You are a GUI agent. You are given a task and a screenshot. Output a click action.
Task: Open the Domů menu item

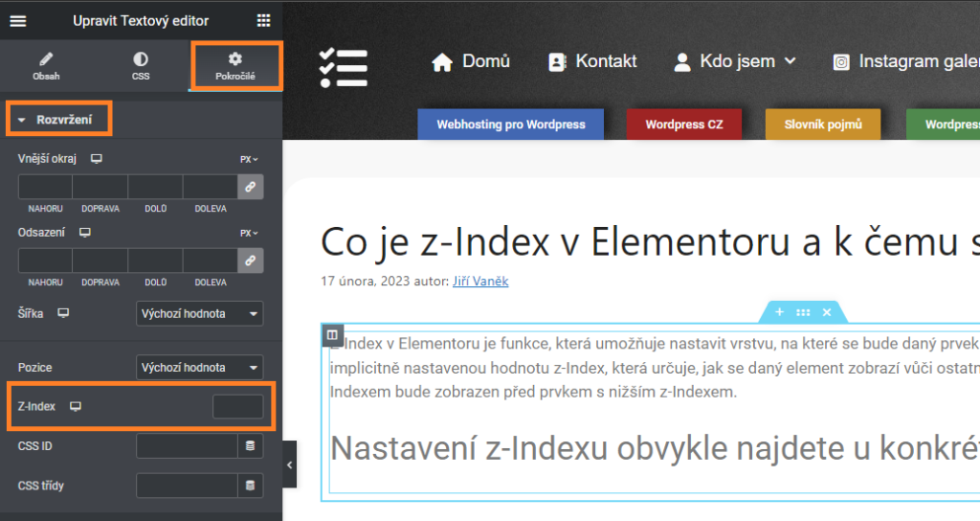471,61
